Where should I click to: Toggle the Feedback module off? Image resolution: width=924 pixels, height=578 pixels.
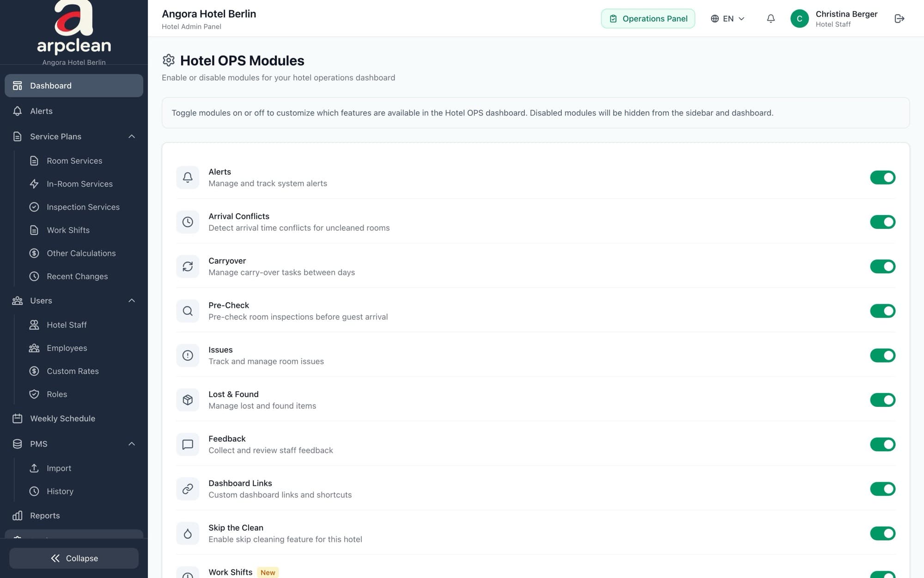coord(882,444)
